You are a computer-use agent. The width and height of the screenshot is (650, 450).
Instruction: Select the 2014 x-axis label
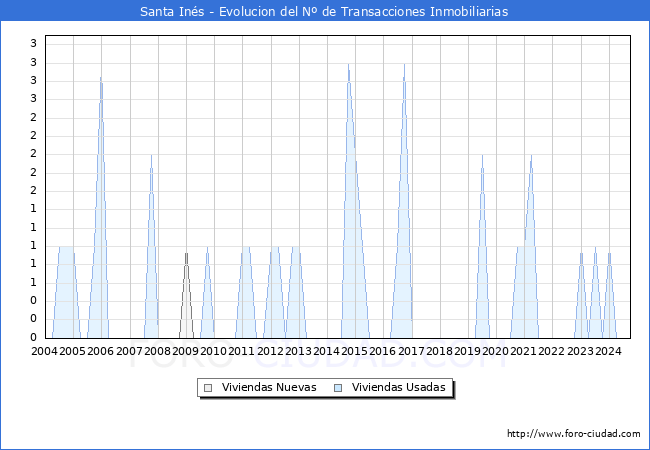pos(326,351)
